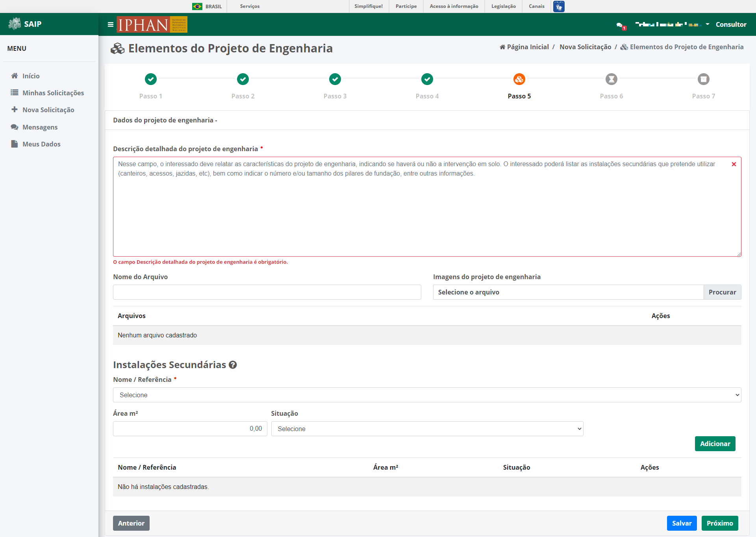Click the active Passo 5 step icon
Viewport: 756px width, 537px height.
coord(519,79)
